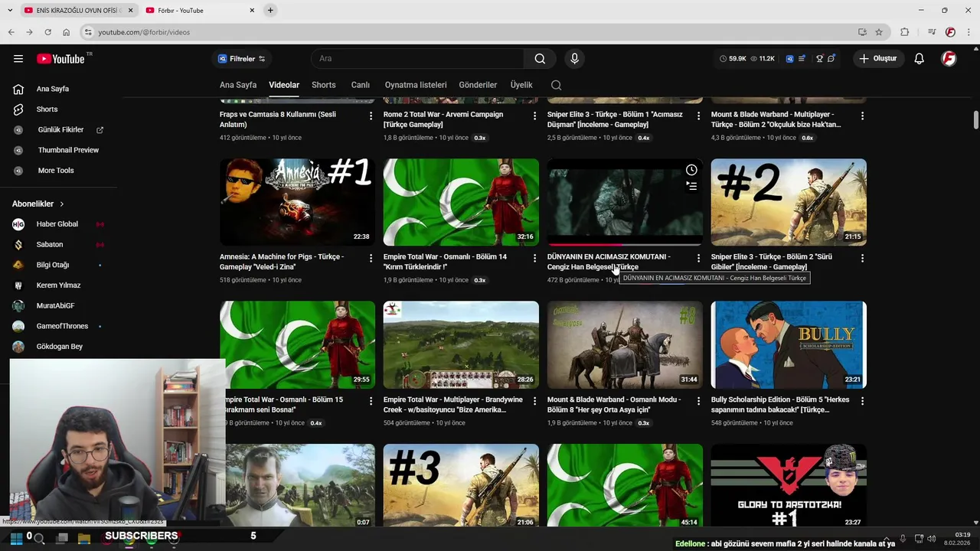Open the notifications bell
This screenshot has height=551, width=980.
coord(919,59)
